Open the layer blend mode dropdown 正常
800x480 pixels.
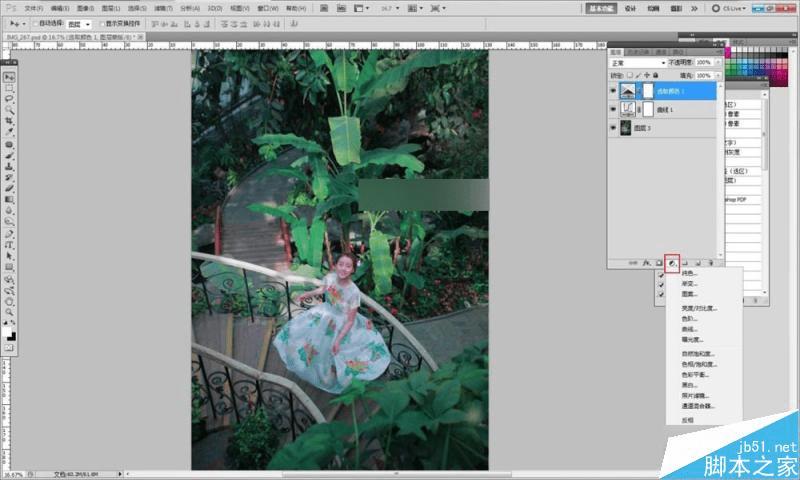pyautogui.click(x=637, y=62)
